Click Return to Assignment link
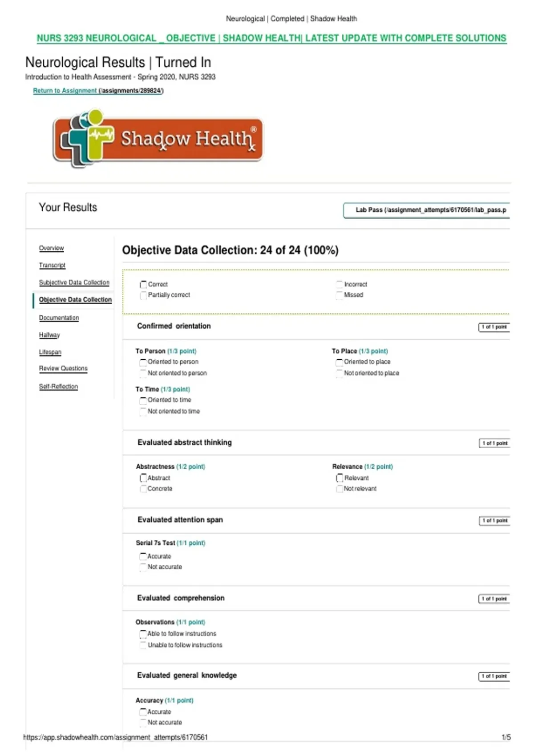The width and height of the screenshot is (534, 756). pos(98,91)
